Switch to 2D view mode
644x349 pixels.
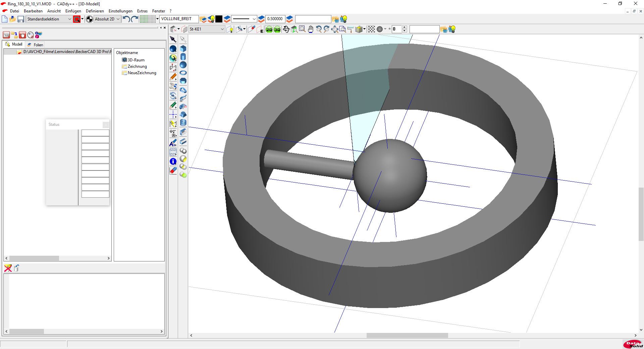pyautogui.click(x=269, y=30)
